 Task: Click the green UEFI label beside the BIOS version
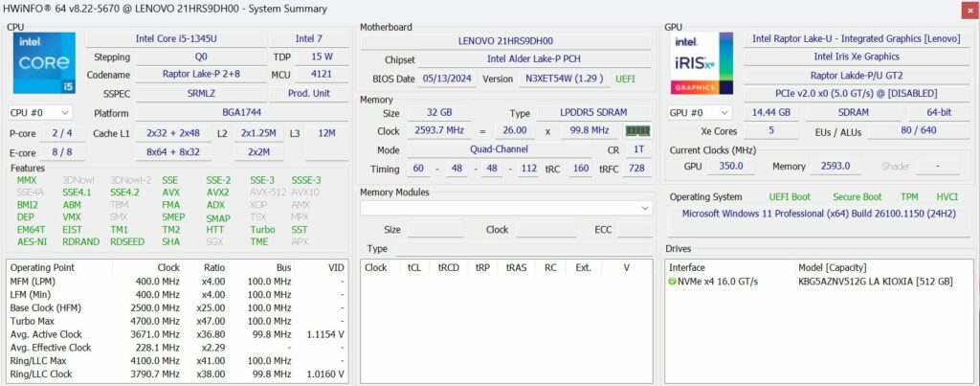tap(626, 79)
